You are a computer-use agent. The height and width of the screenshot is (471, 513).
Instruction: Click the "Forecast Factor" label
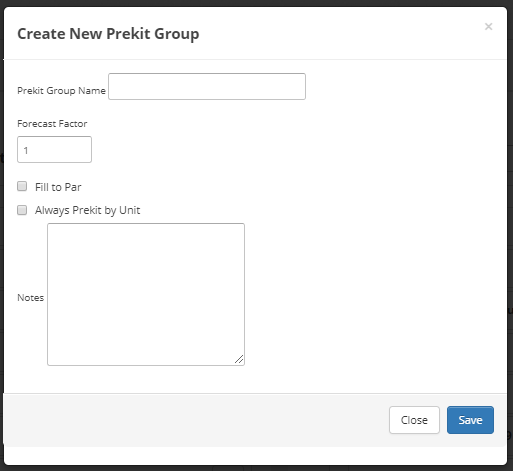pyautogui.click(x=52, y=124)
